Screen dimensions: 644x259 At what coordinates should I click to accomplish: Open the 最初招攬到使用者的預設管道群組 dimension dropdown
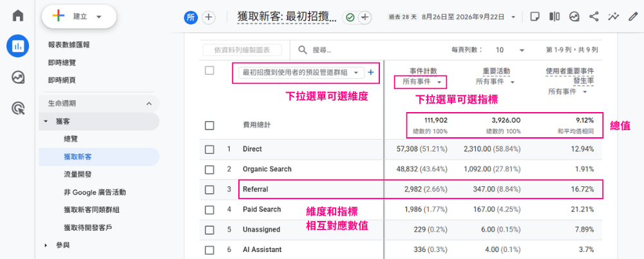tap(301, 72)
